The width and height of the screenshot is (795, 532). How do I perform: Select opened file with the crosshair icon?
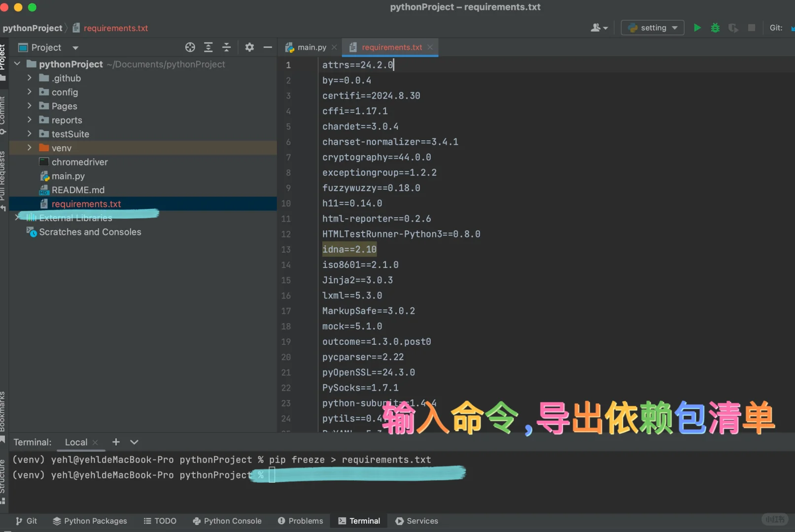[x=190, y=47]
